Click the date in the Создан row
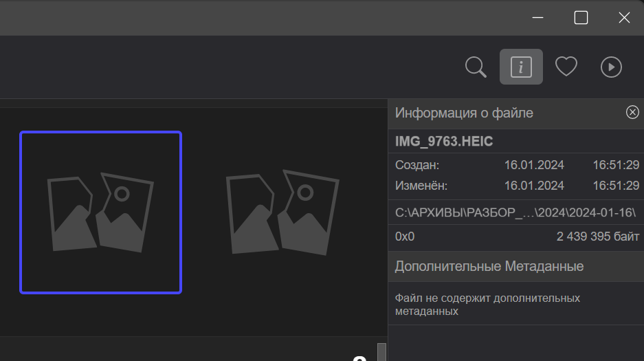644x361 pixels. 534,165
